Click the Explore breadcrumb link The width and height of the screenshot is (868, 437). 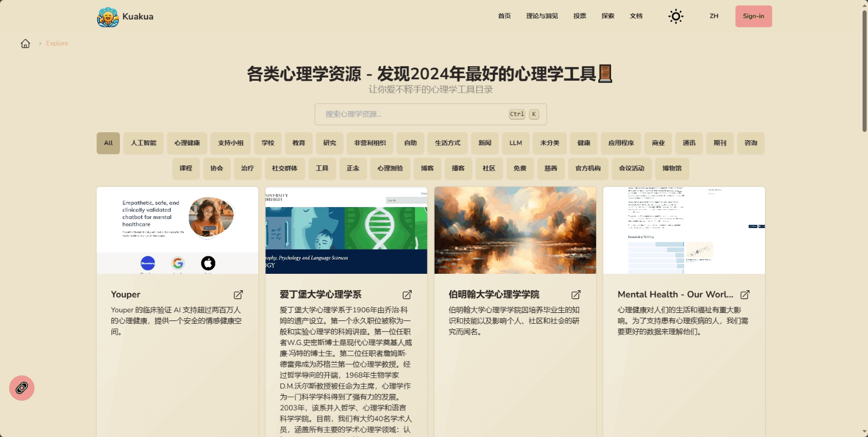(x=57, y=43)
